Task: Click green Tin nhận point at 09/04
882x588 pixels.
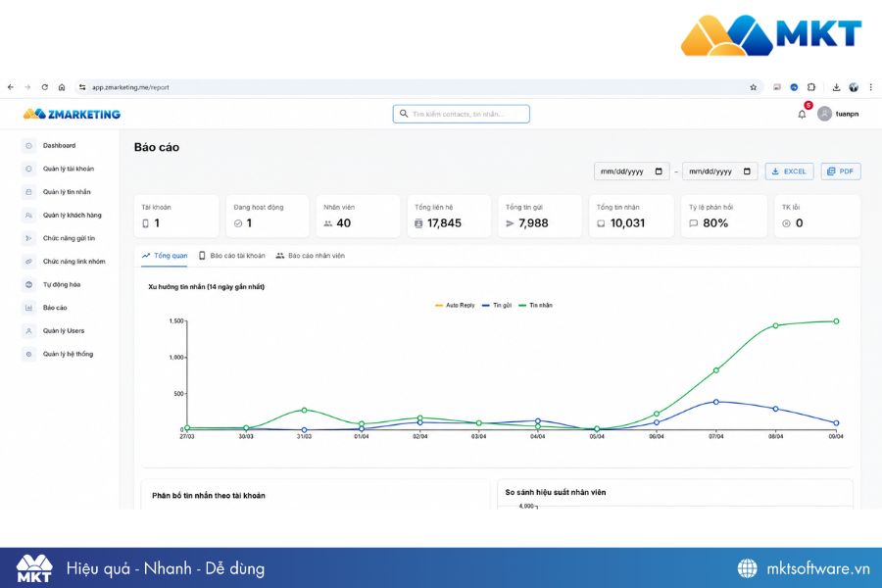Action: click(836, 321)
